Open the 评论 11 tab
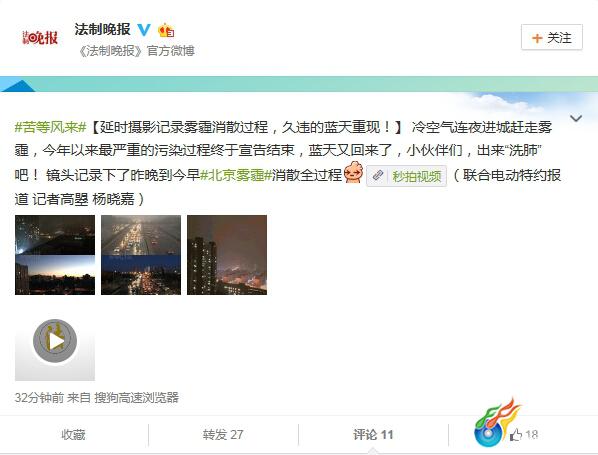Viewport: 598px width, 455px height. 373,434
